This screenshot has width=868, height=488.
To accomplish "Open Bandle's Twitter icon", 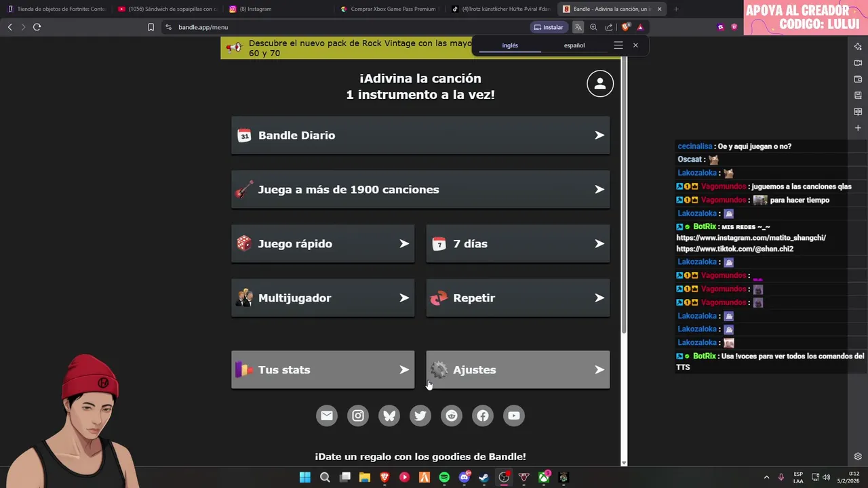I will (420, 415).
